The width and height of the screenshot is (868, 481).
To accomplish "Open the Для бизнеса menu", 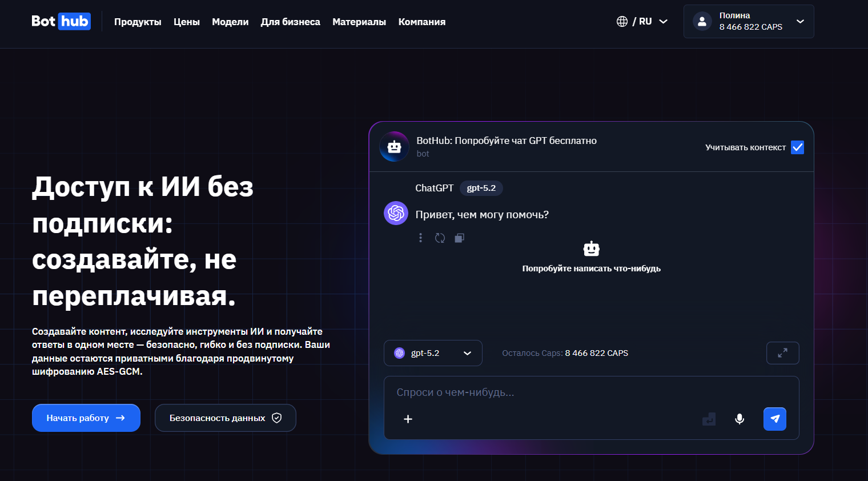I will 290,22.
